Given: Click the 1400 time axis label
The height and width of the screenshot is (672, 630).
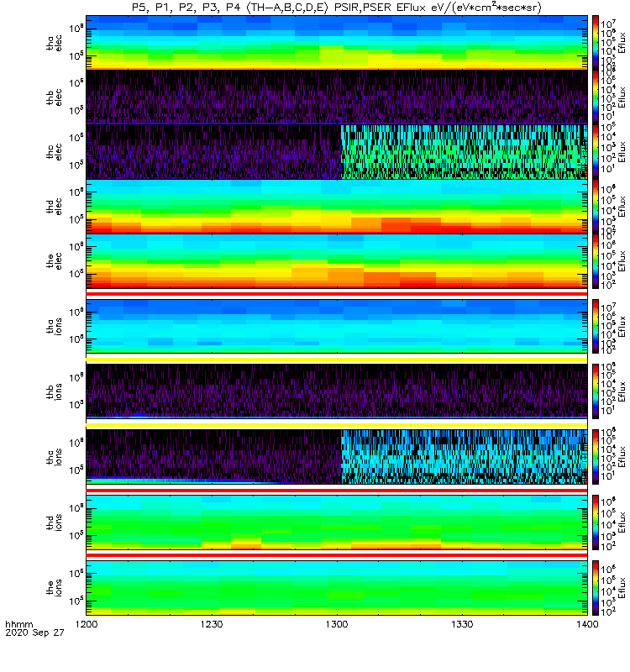Looking at the screenshot, I should coord(587,624).
